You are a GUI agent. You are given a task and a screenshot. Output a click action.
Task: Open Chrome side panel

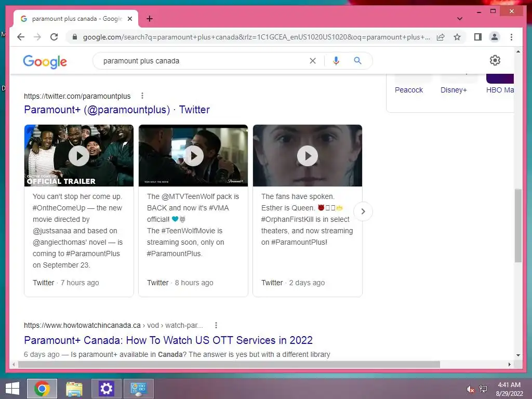(x=478, y=37)
